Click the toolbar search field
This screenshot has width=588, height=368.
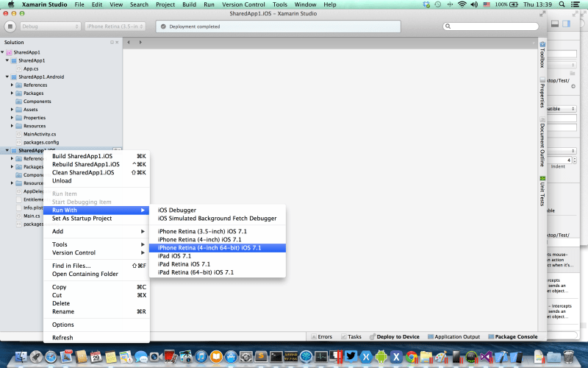pos(490,26)
